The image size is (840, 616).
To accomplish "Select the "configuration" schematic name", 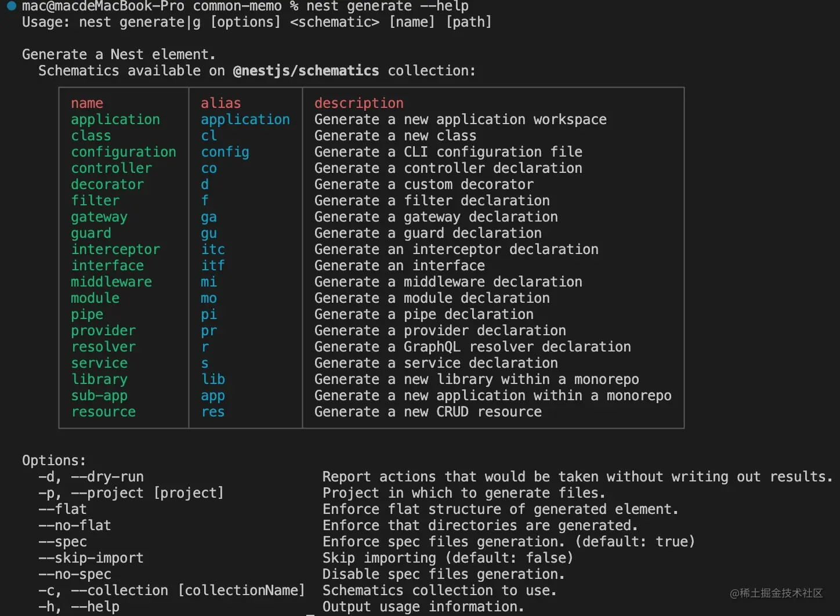I will tap(124, 152).
